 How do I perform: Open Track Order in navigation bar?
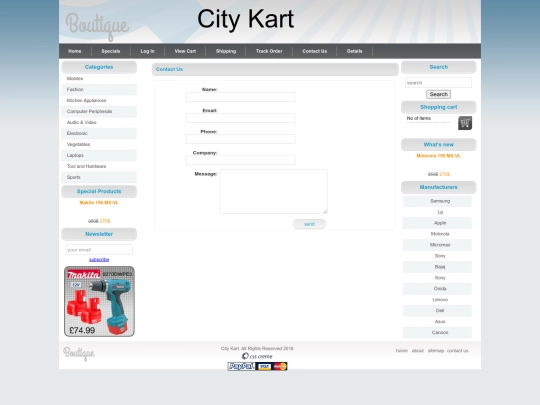pyautogui.click(x=269, y=51)
